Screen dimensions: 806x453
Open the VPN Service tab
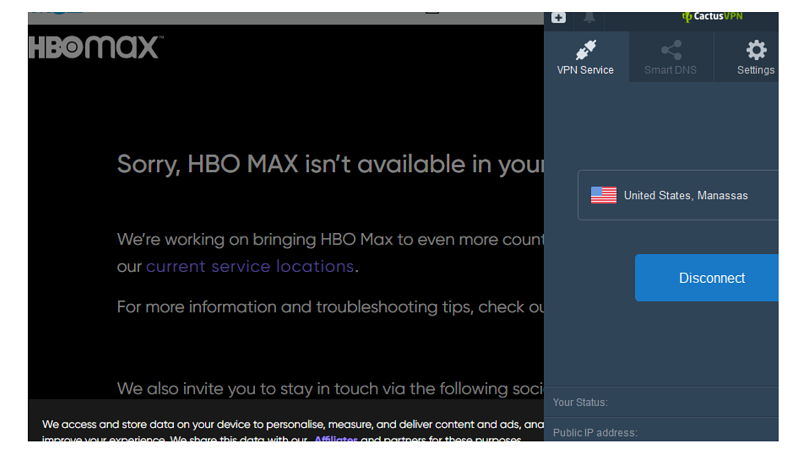[586, 57]
